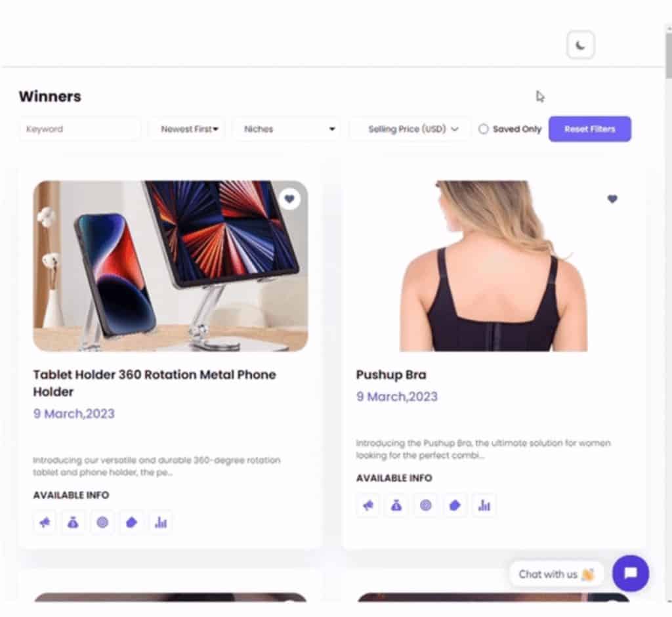Open megaphone ads info on Tablet Holder

pos(45,522)
